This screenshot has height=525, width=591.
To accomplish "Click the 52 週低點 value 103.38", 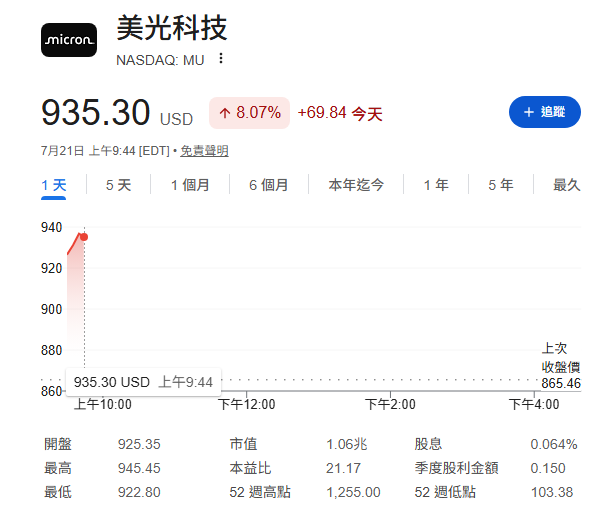I will coord(552,492).
